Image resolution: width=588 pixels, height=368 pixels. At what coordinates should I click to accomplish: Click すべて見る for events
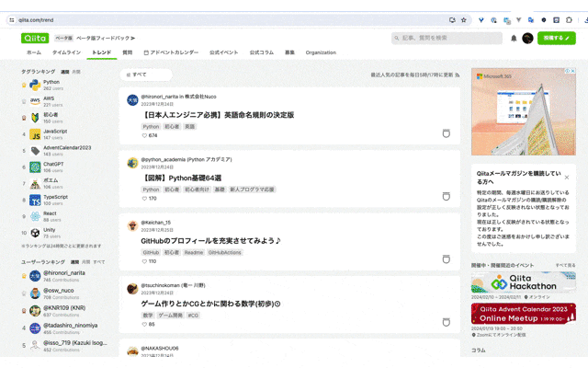(x=566, y=266)
